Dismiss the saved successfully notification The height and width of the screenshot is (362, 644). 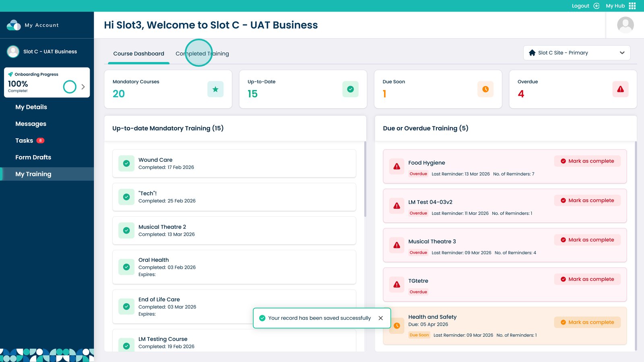[381, 318]
